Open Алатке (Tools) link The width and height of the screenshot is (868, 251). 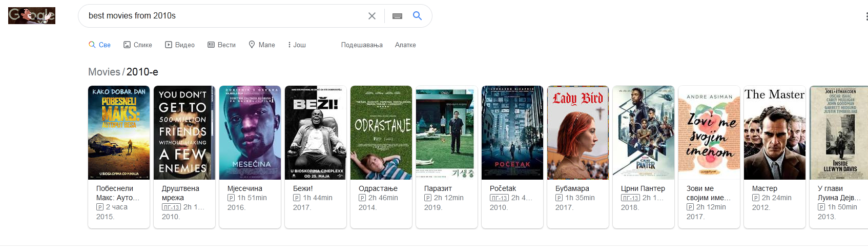tap(405, 45)
